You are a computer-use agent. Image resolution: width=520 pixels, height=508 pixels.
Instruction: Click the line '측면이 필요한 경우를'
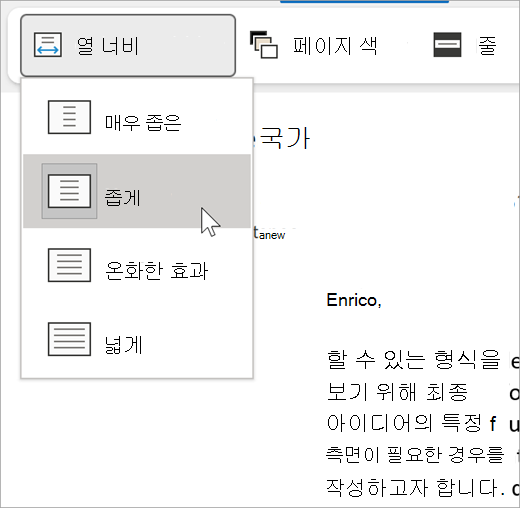point(415,454)
